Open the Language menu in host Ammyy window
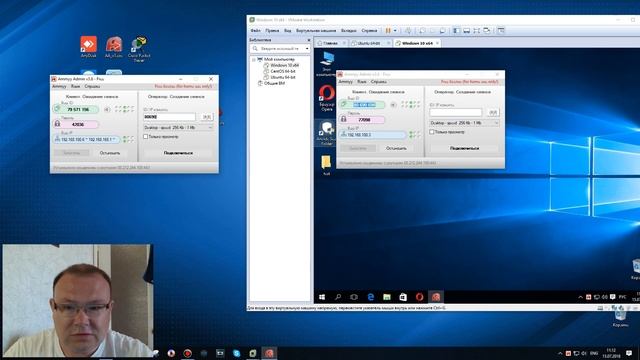 pyautogui.click(x=76, y=87)
